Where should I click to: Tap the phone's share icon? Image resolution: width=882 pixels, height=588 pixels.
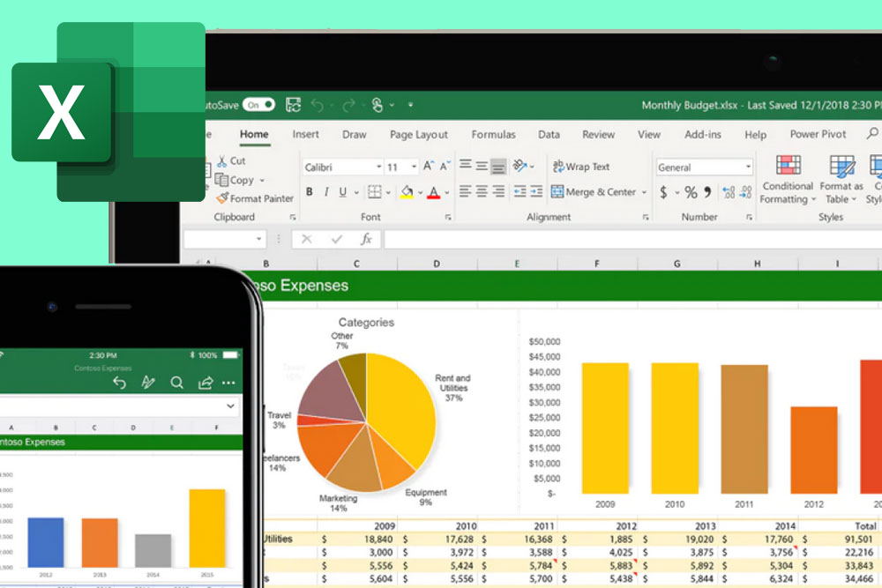click(x=206, y=383)
